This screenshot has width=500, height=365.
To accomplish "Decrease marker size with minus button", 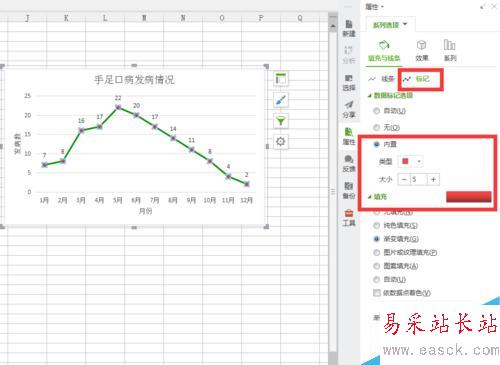I will pos(404,180).
